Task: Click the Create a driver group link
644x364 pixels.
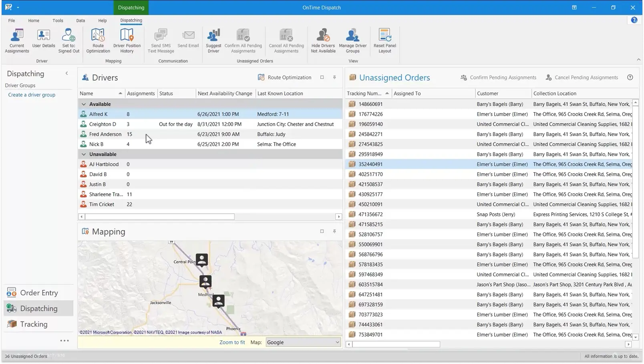Action: click(31, 95)
